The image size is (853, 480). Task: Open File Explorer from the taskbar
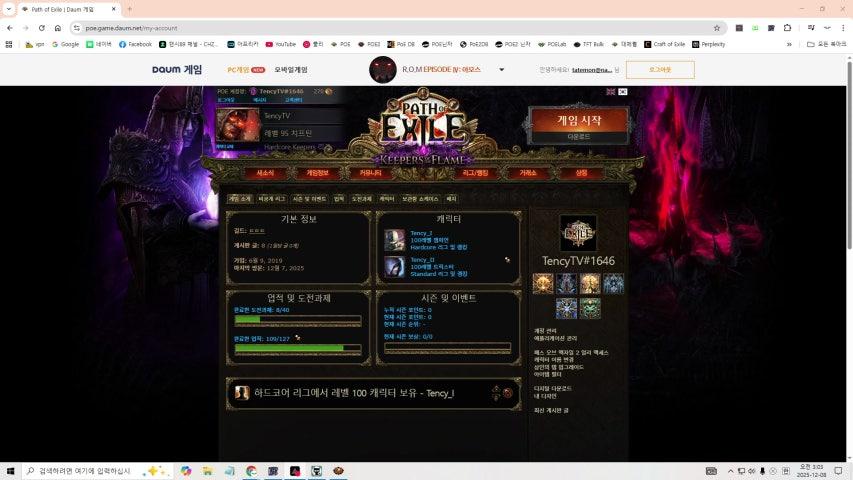208,471
